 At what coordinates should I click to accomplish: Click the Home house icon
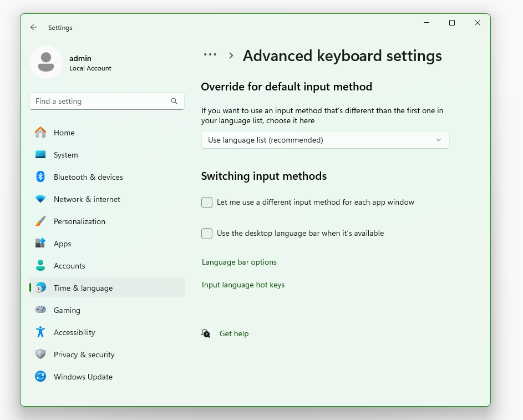40,133
